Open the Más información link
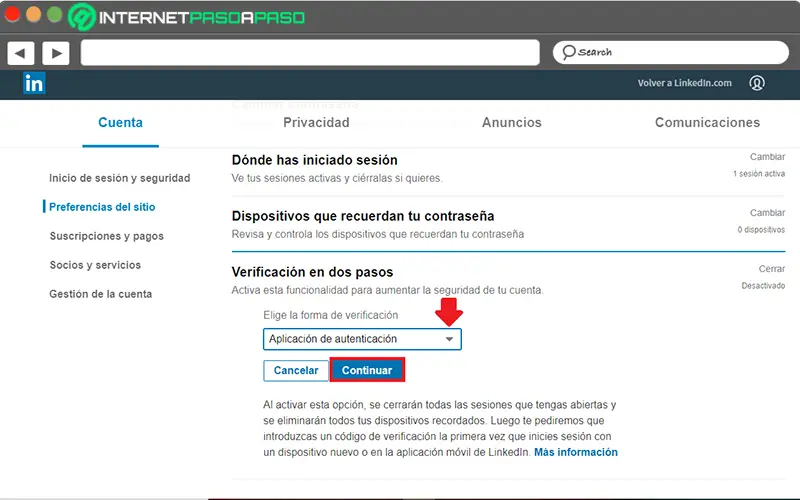This screenshot has width=800, height=500. pyautogui.click(x=576, y=453)
